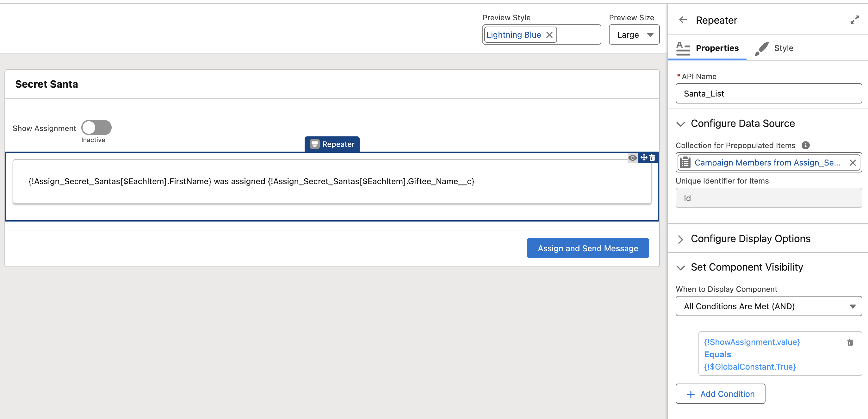Viewport: 868px width, 419px height.
Task: Click the Add Condition button
Action: pos(720,394)
